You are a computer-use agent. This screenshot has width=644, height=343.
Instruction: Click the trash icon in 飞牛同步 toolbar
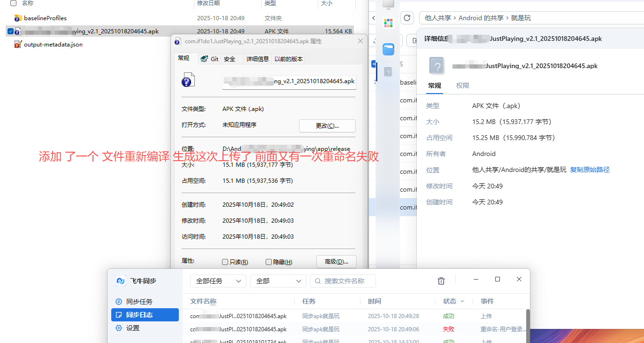pyautogui.click(x=441, y=281)
